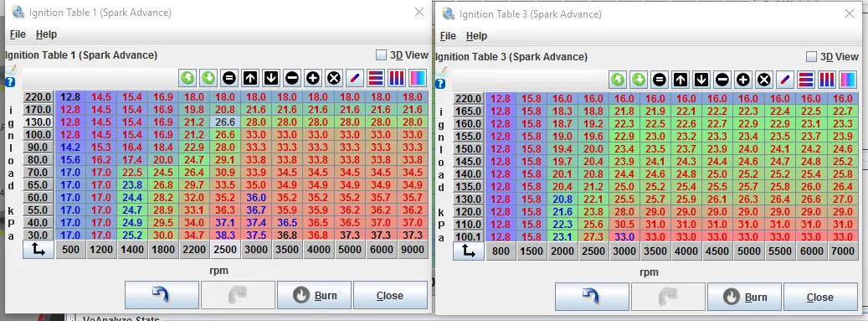Click the minus (decrease by) icon in Table 1
The width and height of the screenshot is (868, 321).
[292, 78]
